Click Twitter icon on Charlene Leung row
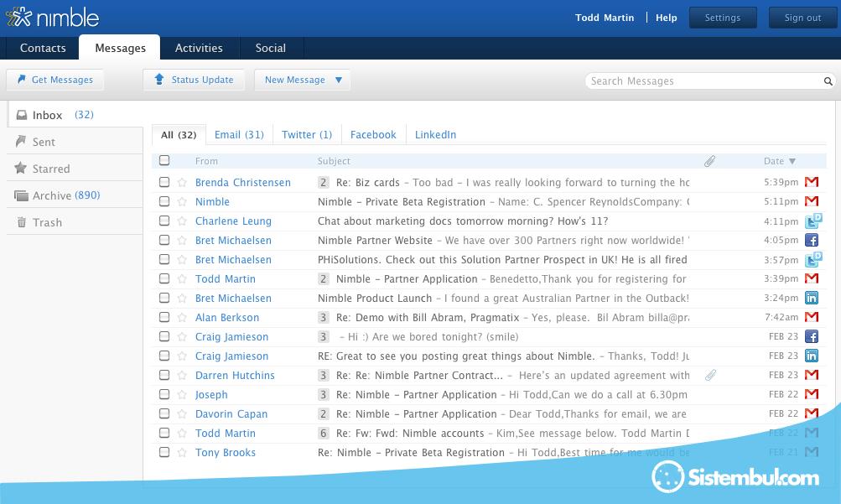 click(x=813, y=221)
